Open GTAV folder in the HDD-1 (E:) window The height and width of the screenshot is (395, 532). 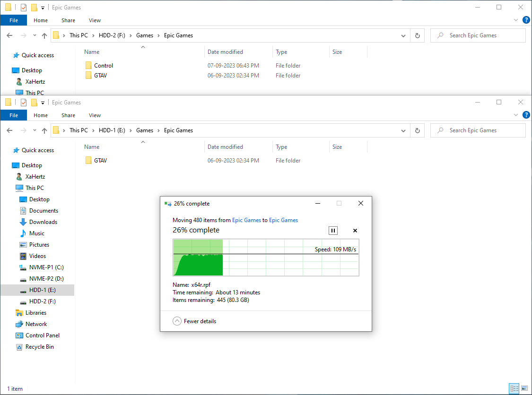coord(100,160)
